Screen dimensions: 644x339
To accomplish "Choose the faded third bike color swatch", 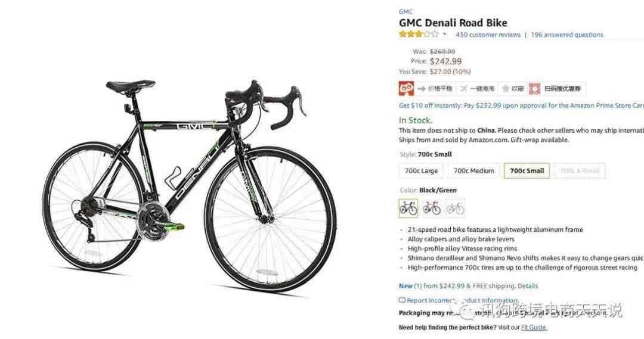I will [x=455, y=208].
